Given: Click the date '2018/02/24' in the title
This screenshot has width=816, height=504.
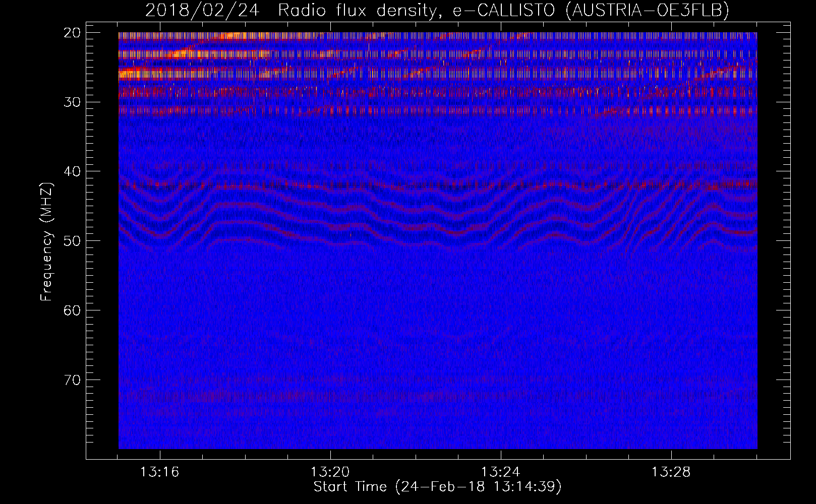Looking at the screenshot, I should tap(202, 10).
